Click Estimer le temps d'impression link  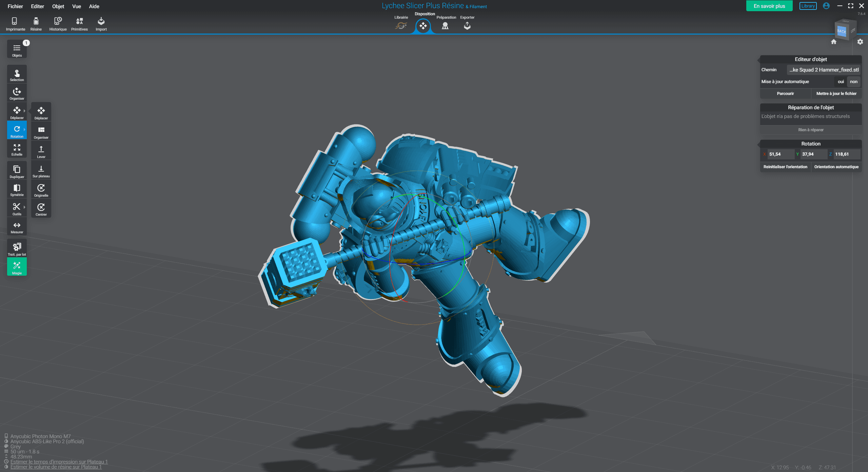pyautogui.click(x=59, y=462)
